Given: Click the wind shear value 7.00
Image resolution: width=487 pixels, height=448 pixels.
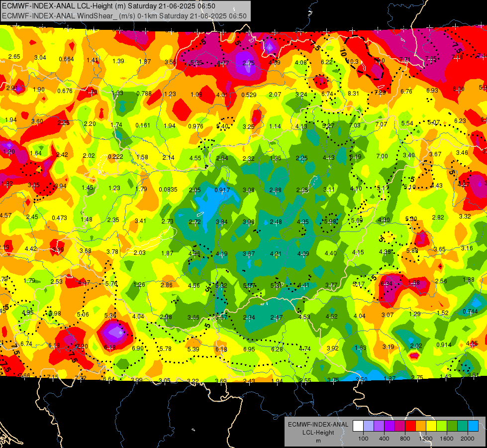Looking at the screenshot, I should 382,156.
